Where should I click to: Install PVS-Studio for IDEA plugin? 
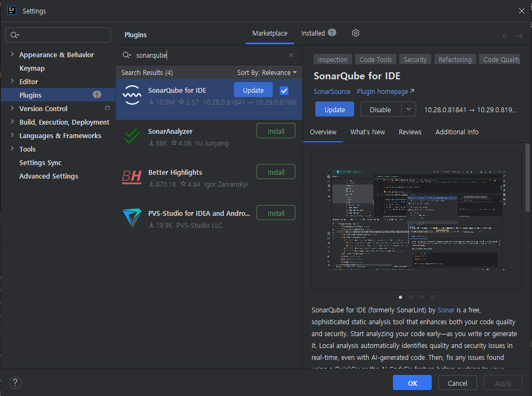[276, 213]
